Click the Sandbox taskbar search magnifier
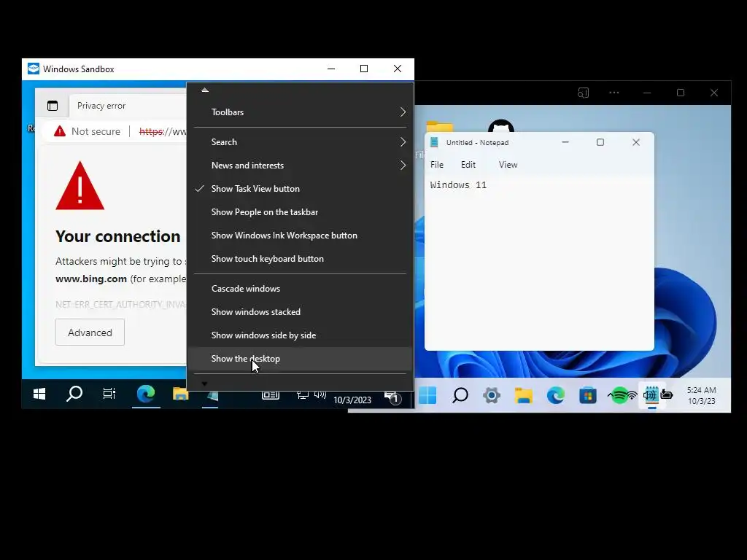Viewport: 747px width, 560px height. tap(74, 394)
